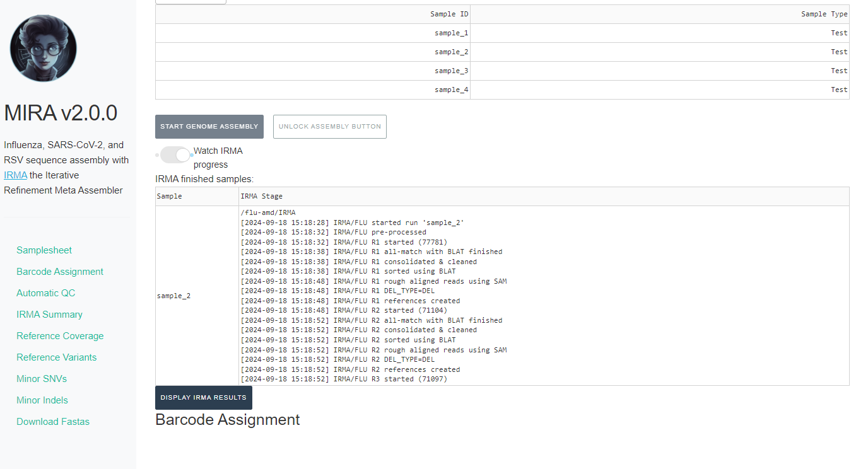The image size is (868, 469).
Task: Select the sample_4 row cell
Action: (451, 90)
